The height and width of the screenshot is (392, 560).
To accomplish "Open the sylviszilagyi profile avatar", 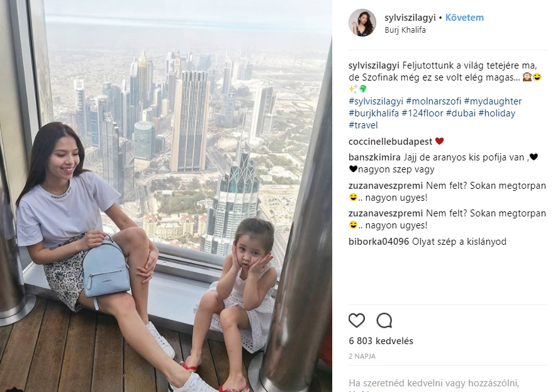I will 362,23.
